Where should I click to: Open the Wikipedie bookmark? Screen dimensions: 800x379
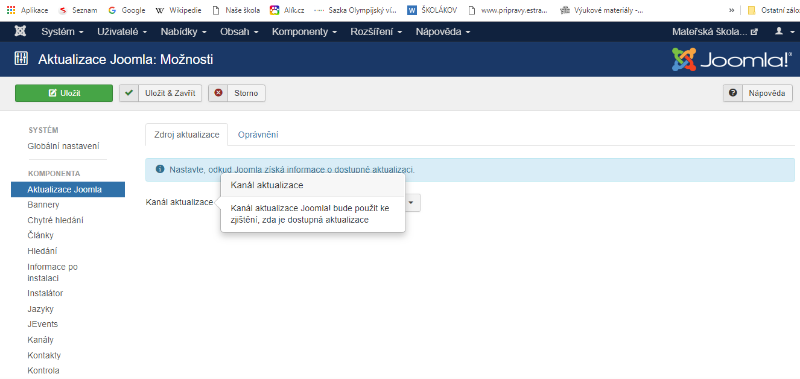pyautogui.click(x=178, y=10)
